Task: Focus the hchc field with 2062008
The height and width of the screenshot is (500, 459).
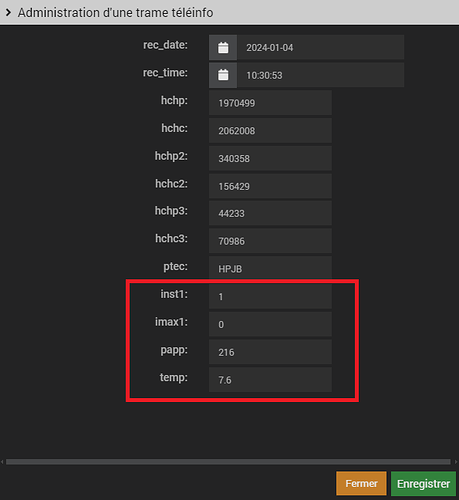Action: (270, 131)
